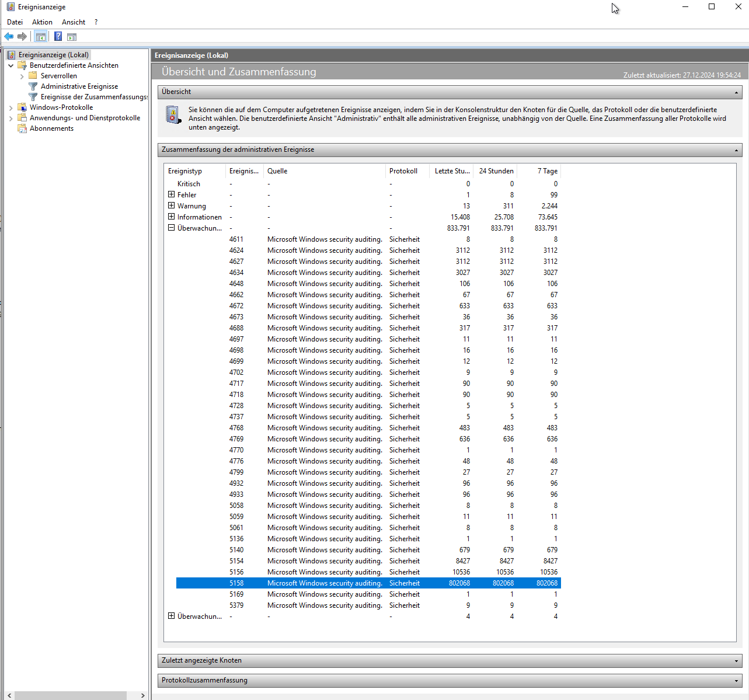Click the Serverrollen folder icon

[33, 76]
